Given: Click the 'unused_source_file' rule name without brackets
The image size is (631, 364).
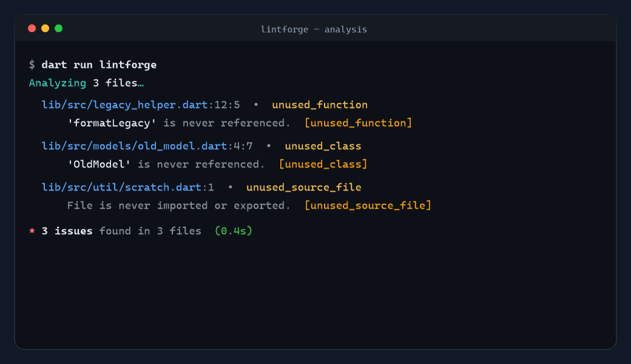Looking at the screenshot, I should coord(303,187).
